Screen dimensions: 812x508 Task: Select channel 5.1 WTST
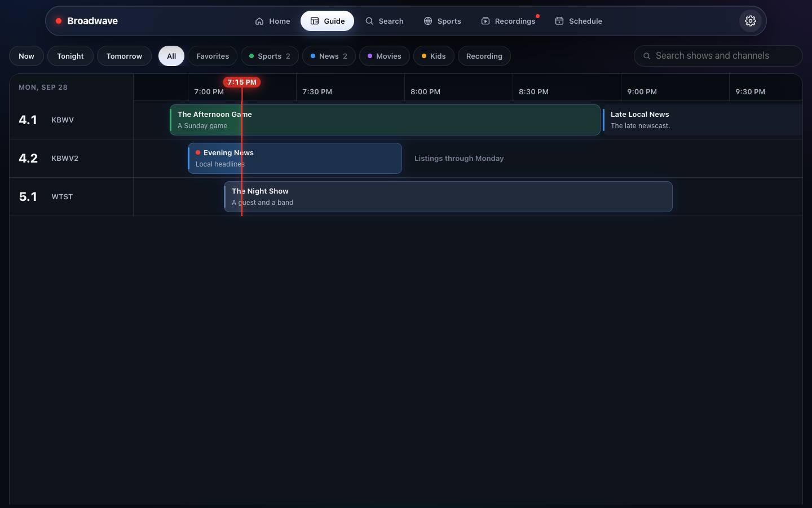click(x=71, y=196)
